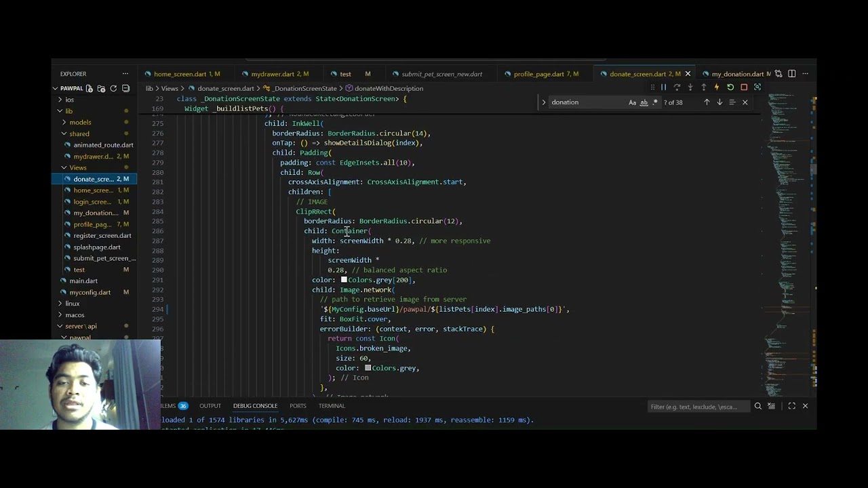Click the find input containing 'donation'

[587, 102]
